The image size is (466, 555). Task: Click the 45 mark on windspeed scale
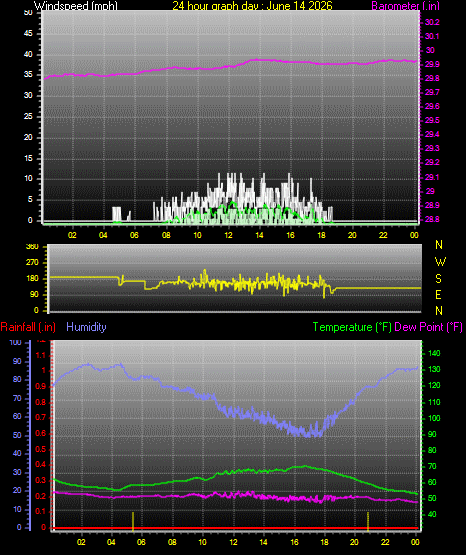click(x=28, y=34)
